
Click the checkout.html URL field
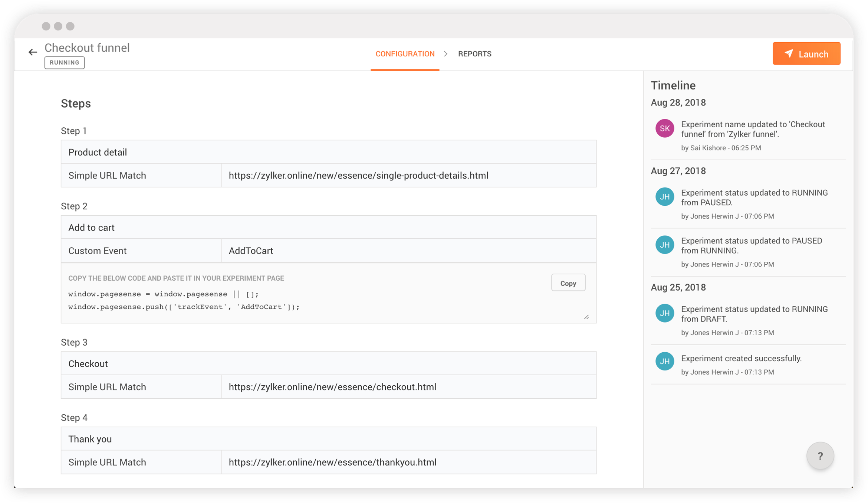click(408, 387)
